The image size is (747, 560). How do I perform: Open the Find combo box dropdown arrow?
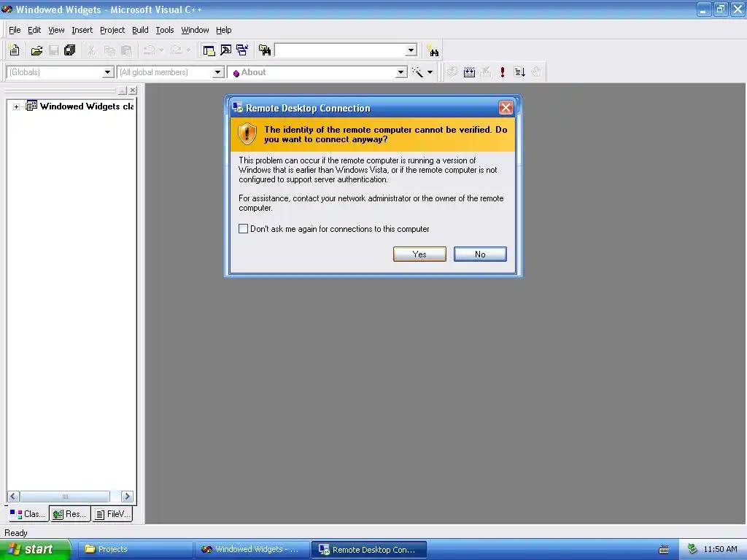[411, 50]
